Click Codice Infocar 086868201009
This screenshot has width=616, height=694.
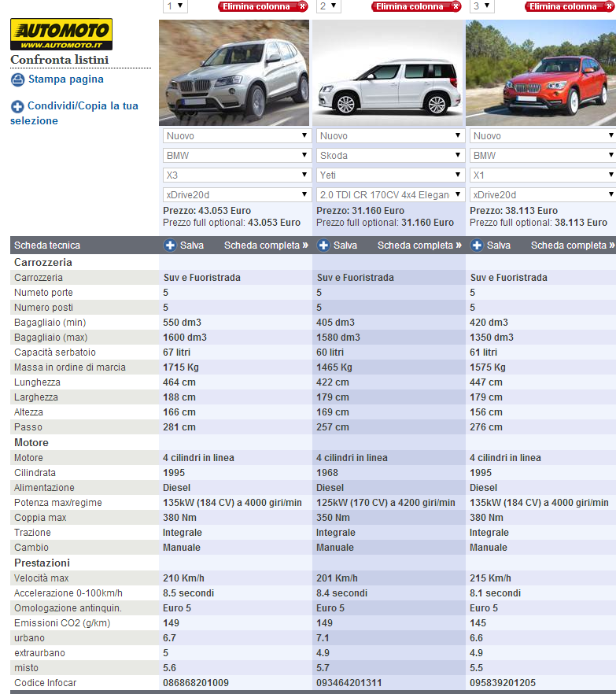click(x=196, y=683)
